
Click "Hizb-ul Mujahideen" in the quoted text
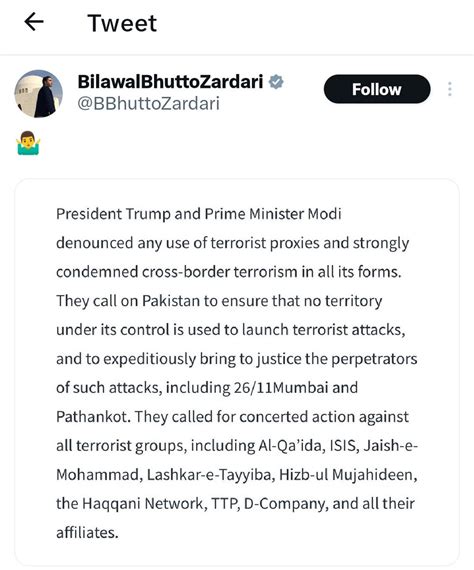click(x=348, y=475)
